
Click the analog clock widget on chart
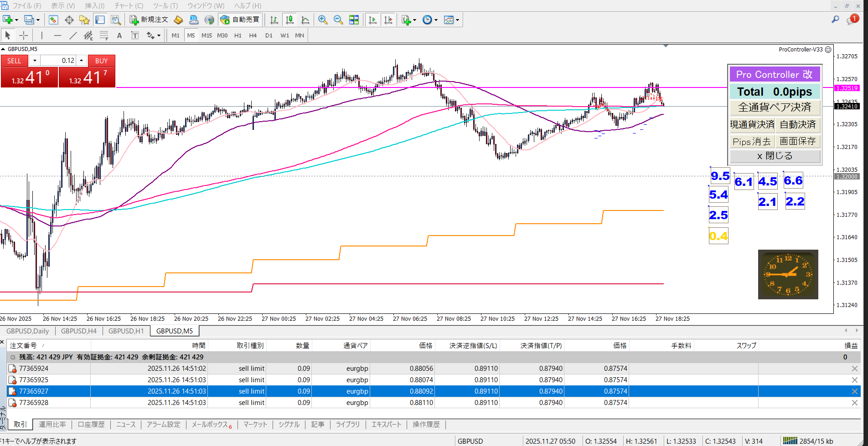tap(788, 274)
